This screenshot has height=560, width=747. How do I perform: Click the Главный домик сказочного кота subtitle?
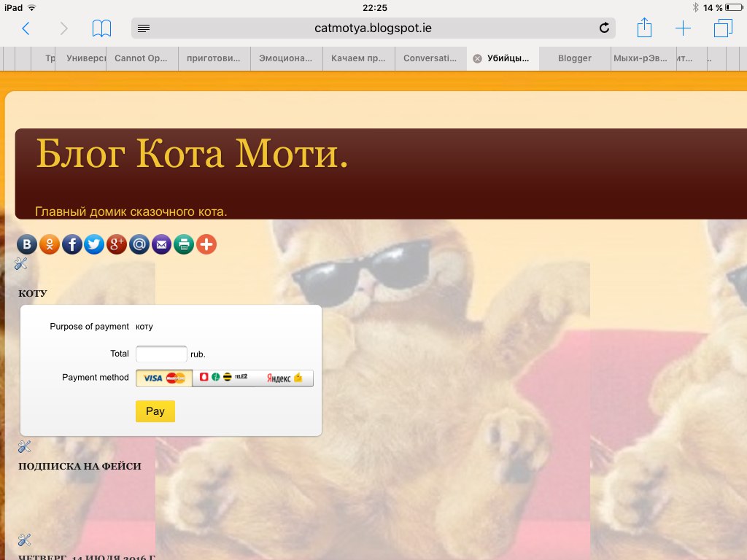(131, 211)
